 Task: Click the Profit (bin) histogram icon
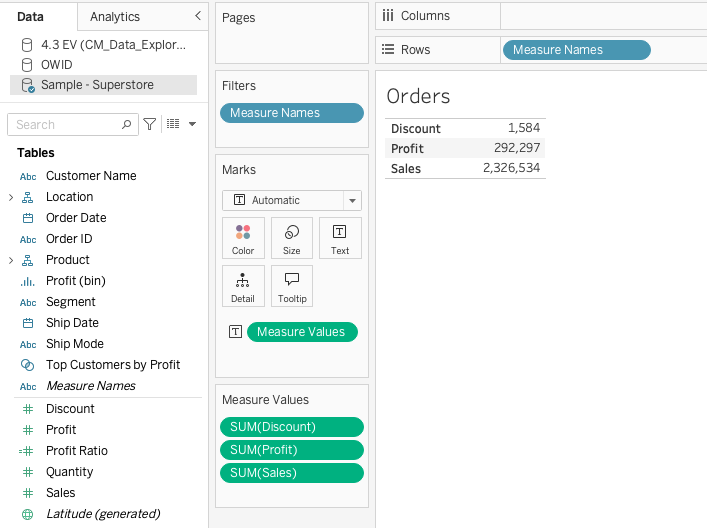tap(27, 281)
